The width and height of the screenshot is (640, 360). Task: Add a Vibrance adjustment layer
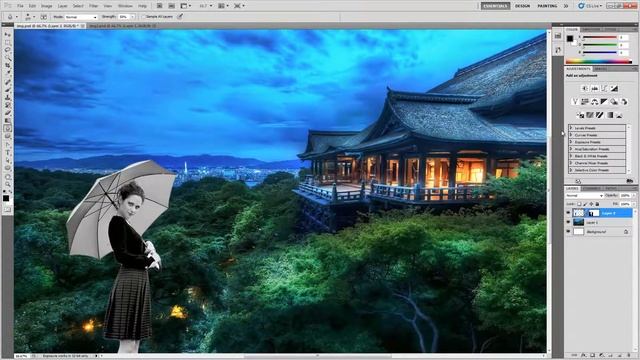click(575, 102)
